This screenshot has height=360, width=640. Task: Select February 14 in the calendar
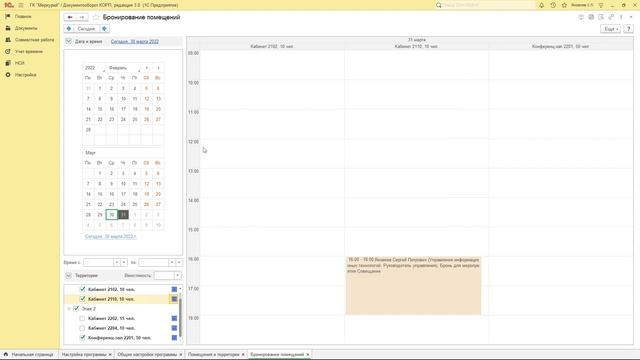[x=88, y=109]
